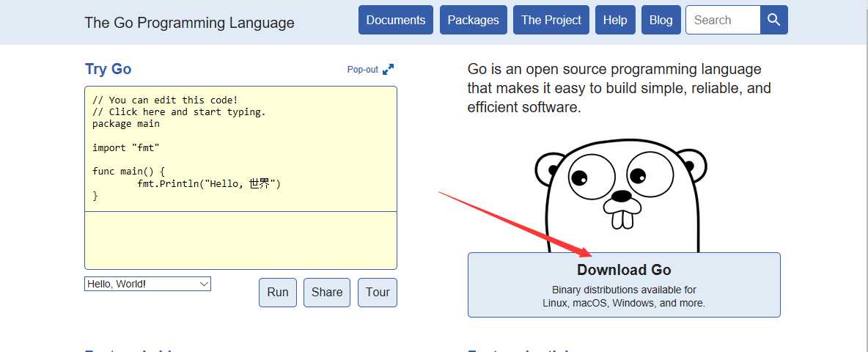Click the Share button
This screenshot has width=868, height=352.
(327, 292)
